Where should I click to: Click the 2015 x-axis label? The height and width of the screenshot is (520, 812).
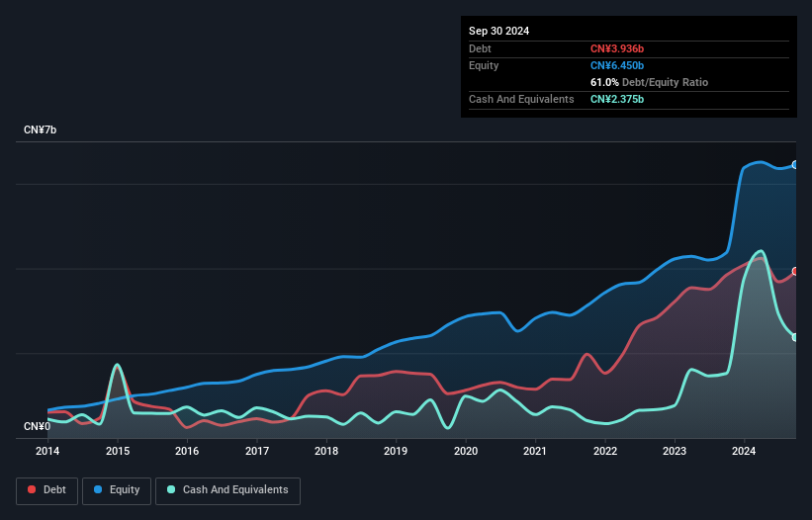(x=118, y=451)
